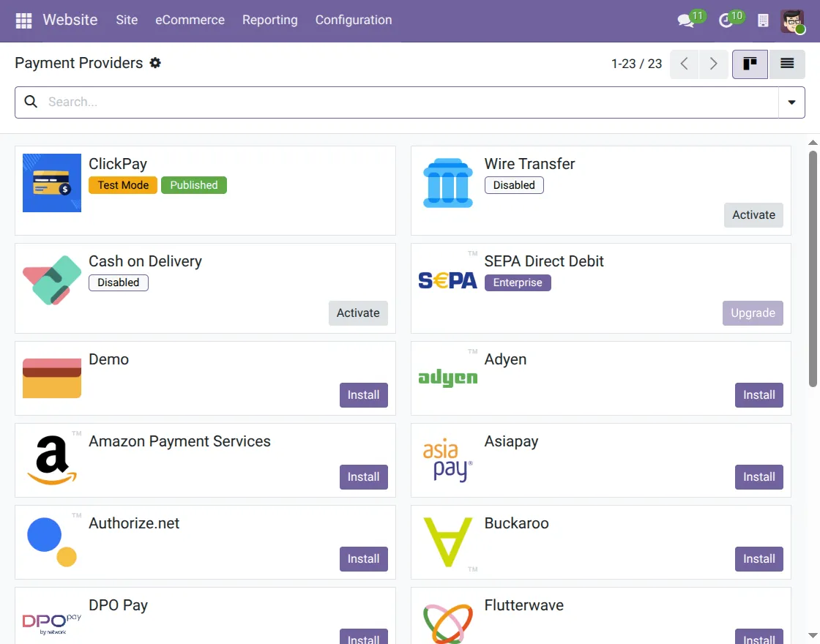
Task: Upgrade for SEPA Direct Debit
Action: coord(753,312)
